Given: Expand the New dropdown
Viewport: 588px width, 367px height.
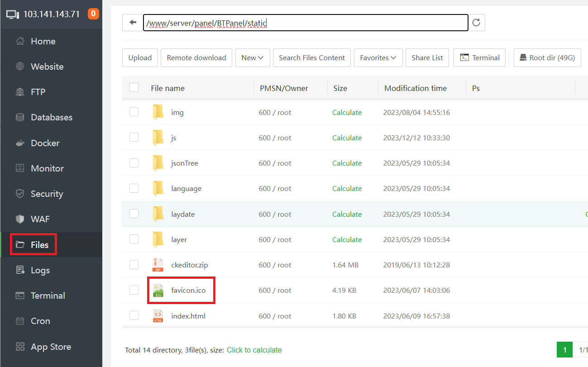Looking at the screenshot, I should pos(253,58).
